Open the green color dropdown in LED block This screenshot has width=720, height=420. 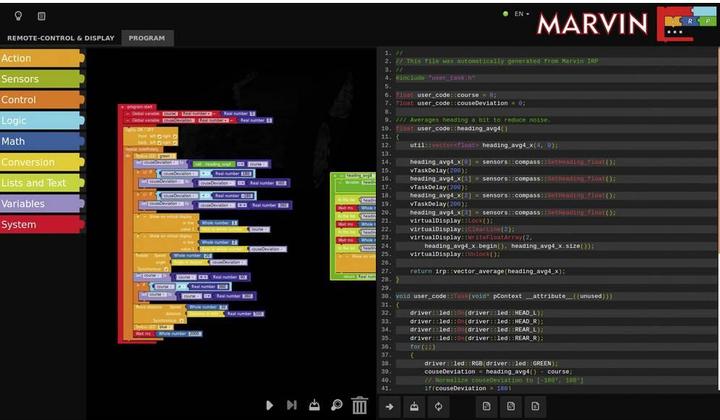167,156
